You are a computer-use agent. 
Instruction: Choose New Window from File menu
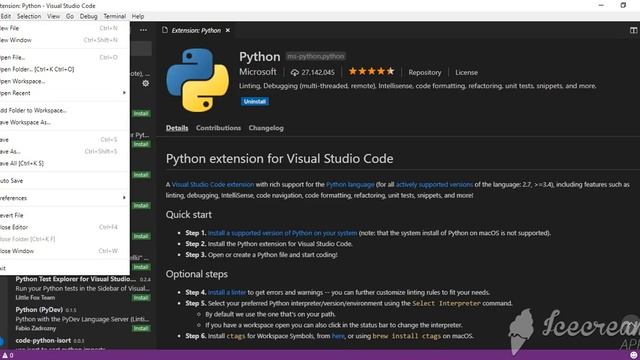(x=64, y=40)
